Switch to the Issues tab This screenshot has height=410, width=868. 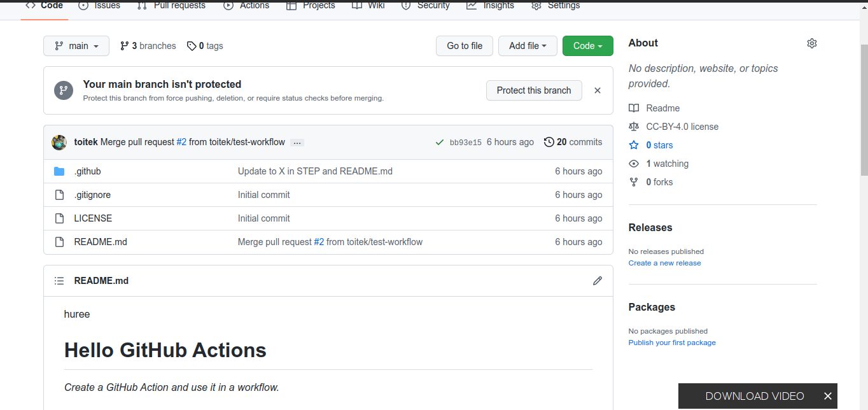(x=99, y=6)
